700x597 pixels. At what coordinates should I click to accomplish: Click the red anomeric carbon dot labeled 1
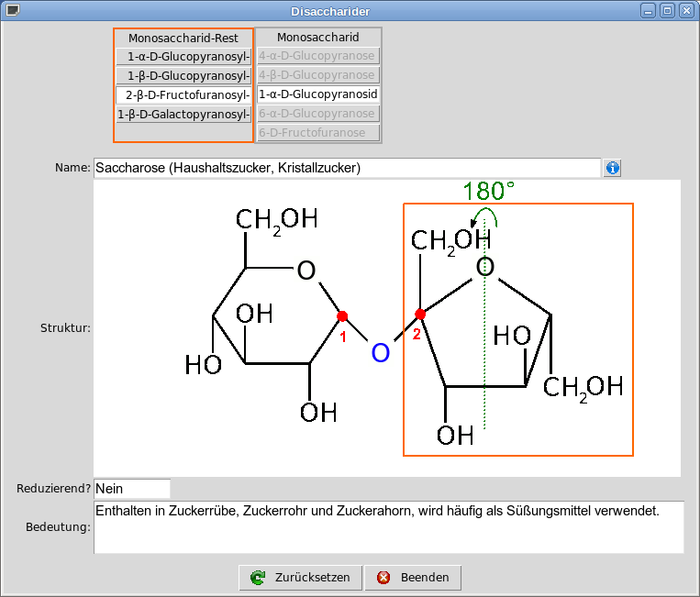point(342,316)
